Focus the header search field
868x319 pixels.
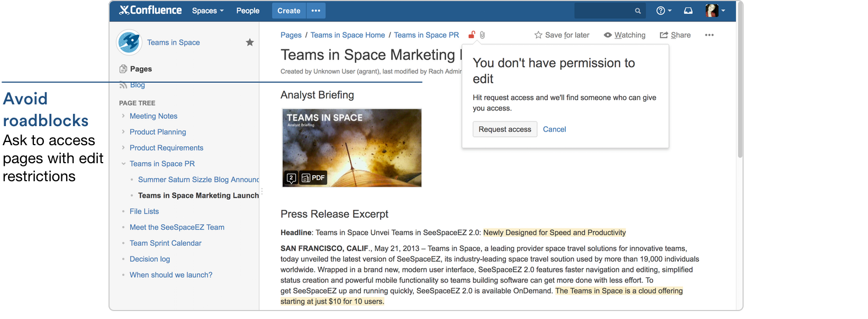click(x=610, y=11)
